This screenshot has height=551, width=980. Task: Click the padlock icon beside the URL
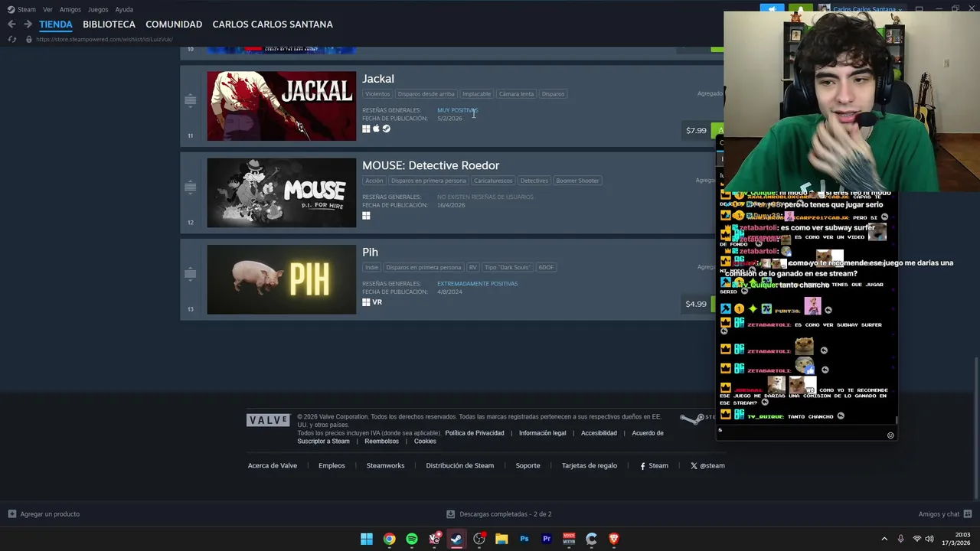point(29,39)
